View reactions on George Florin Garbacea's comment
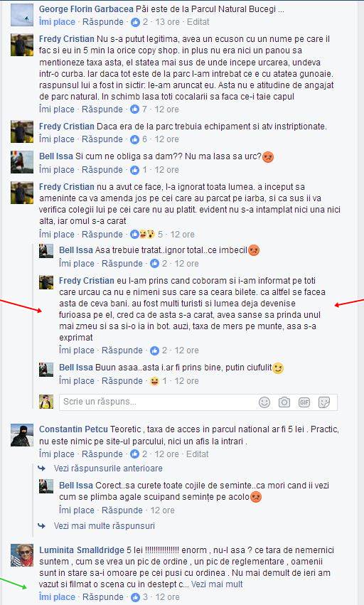Viewport: 364px width, 605px height. pos(139,22)
